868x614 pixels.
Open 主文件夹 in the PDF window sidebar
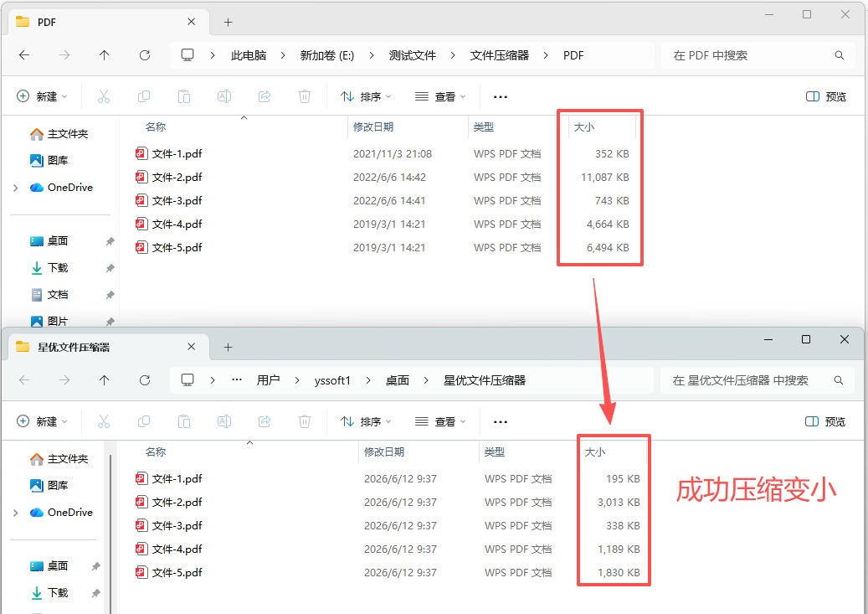59,133
